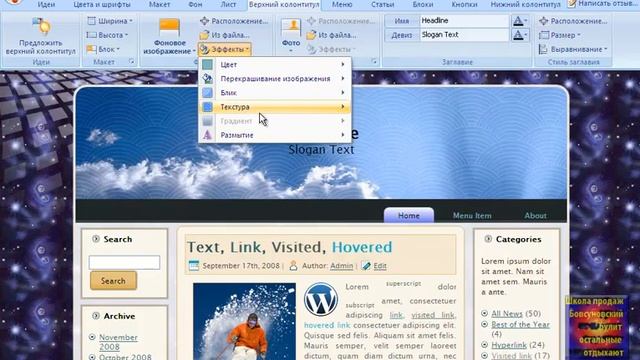Select the Меню ribbon tab

pos(342,4)
